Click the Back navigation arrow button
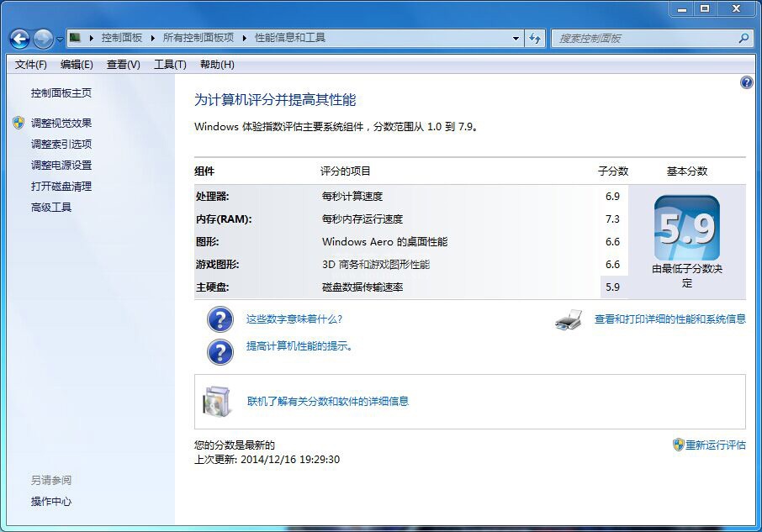The width and height of the screenshot is (762, 532). point(20,39)
